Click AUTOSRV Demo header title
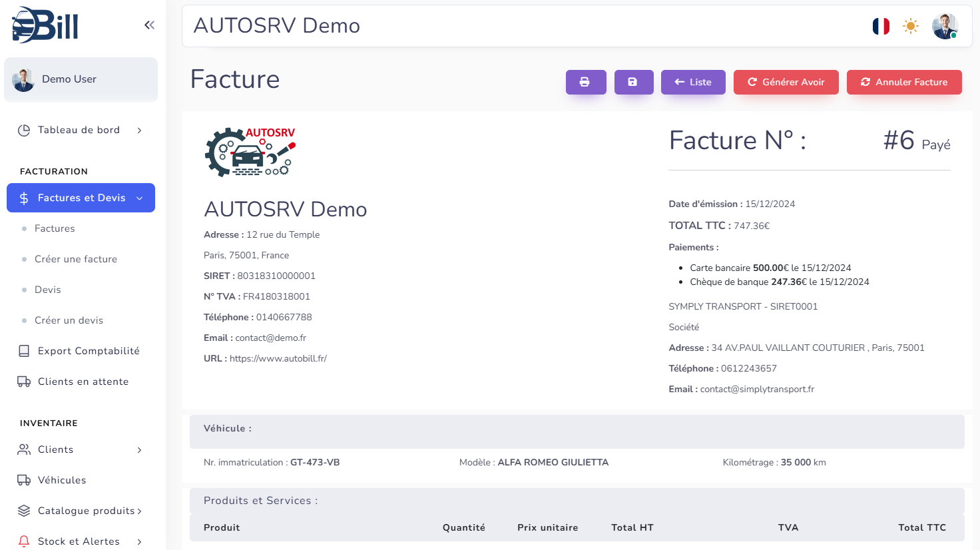This screenshot has width=980, height=550. (277, 25)
